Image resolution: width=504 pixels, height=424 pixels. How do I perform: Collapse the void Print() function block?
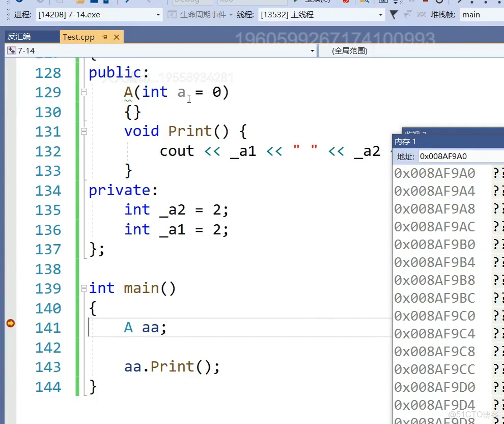[84, 131]
